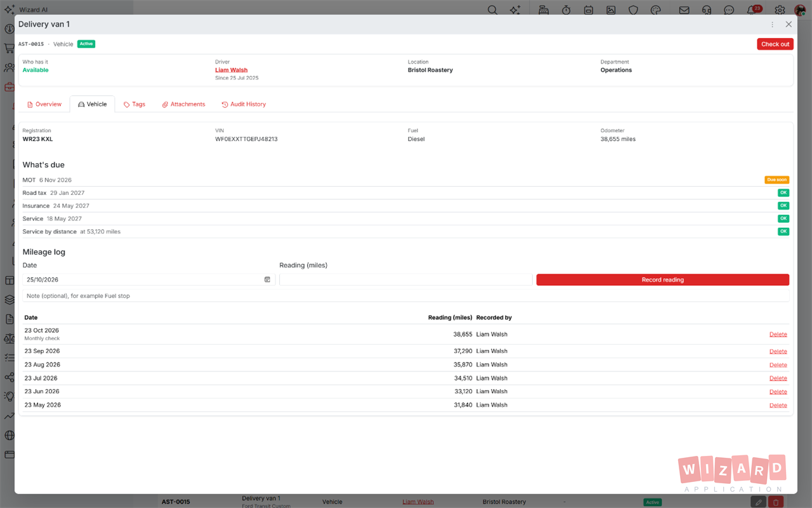This screenshot has height=508, width=812.
Task: Open driver Liam Walsh link in dialog
Action: point(232,70)
